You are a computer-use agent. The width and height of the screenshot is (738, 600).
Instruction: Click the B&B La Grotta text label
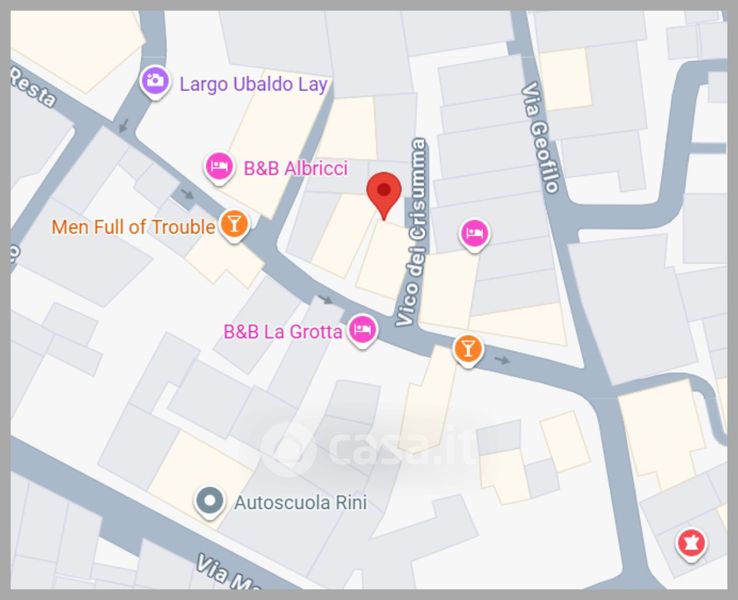(x=283, y=332)
